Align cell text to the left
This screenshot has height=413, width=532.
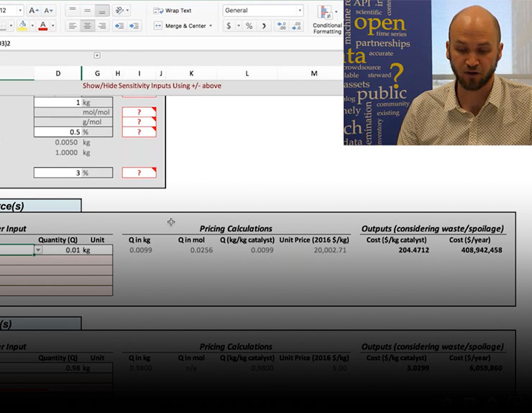point(73,26)
